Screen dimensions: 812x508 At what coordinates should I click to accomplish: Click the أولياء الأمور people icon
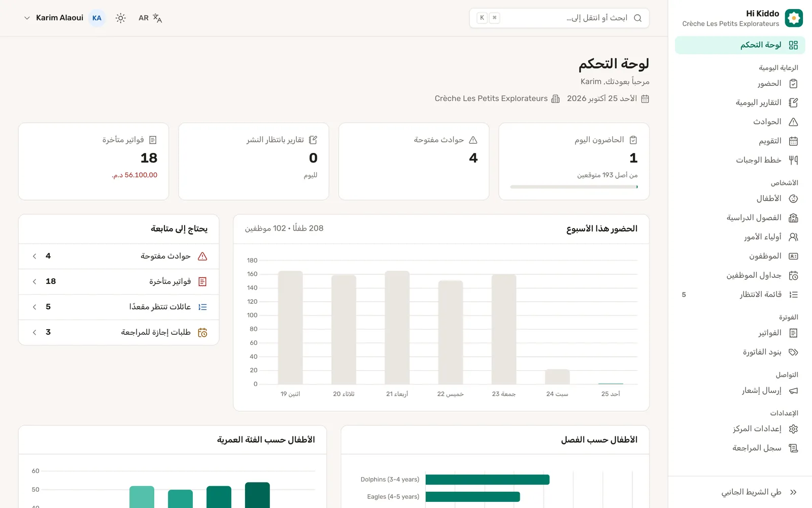794,237
